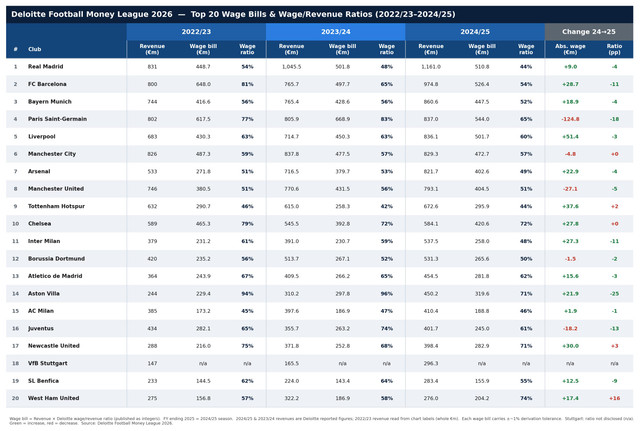Click West Ham United's 74% wage ratio
The width and height of the screenshot is (640, 431).
(x=526, y=398)
